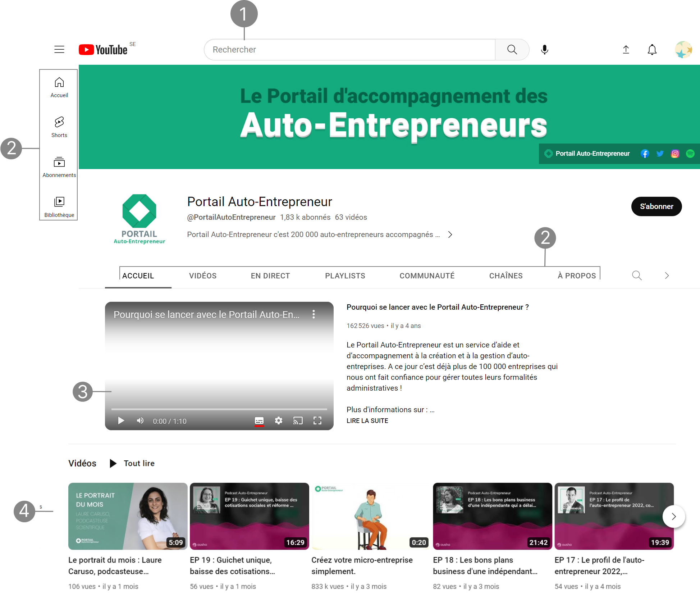Open the upload video icon
The image size is (700, 596).
click(x=626, y=50)
